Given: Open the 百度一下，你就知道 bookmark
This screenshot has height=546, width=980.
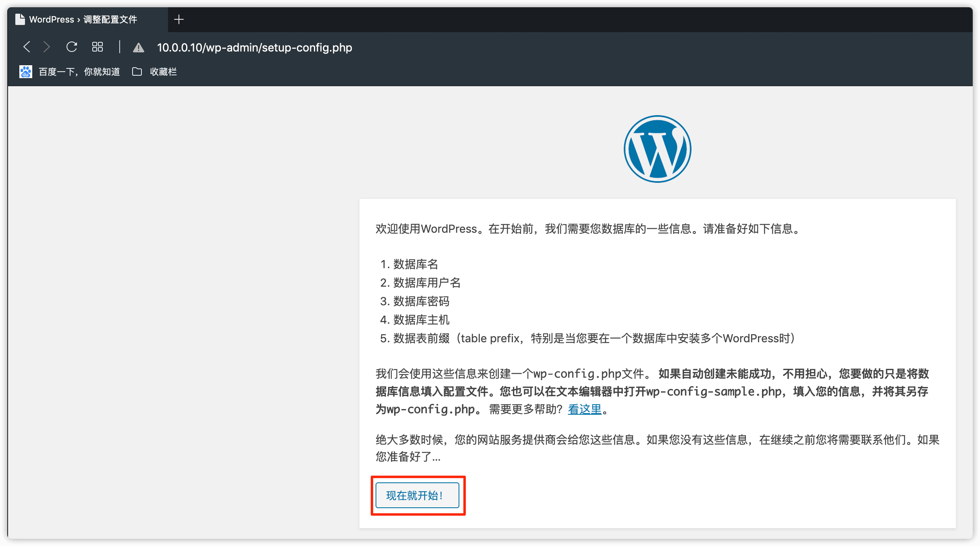Looking at the screenshot, I should [x=79, y=72].
